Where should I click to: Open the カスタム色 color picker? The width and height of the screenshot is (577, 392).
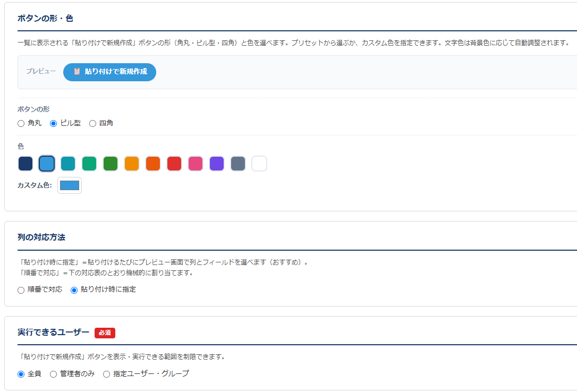(x=70, y=185)
